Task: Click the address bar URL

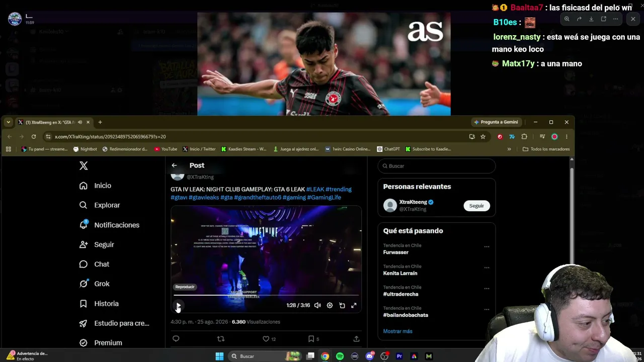Action: 110,137
